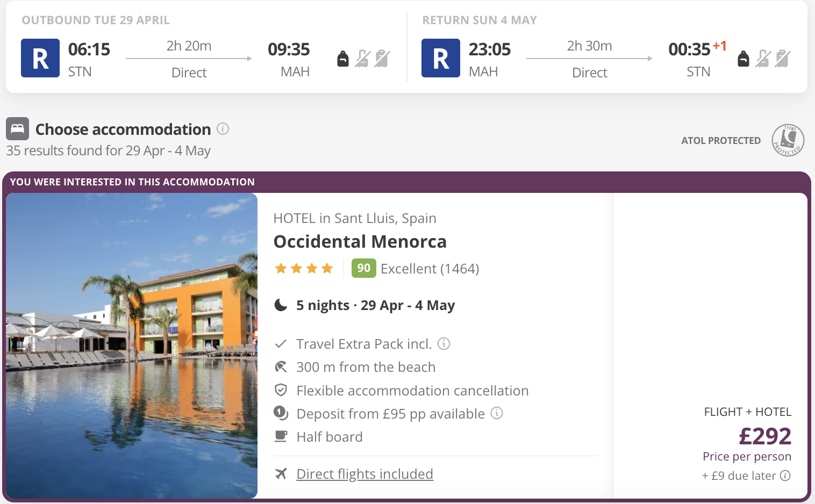Click the ATOL PROTECTED label
Screen dimensions: 815x504
tap(721, 140)
